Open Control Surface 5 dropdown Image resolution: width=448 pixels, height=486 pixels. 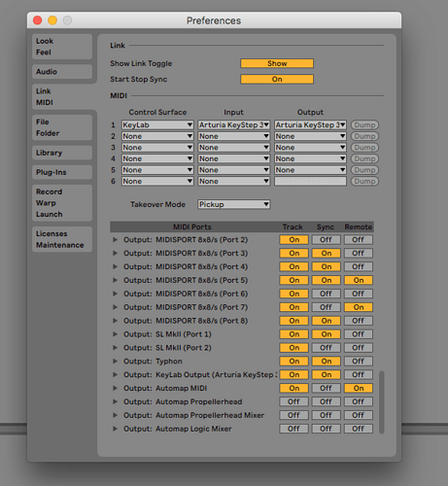click(157, 170)
